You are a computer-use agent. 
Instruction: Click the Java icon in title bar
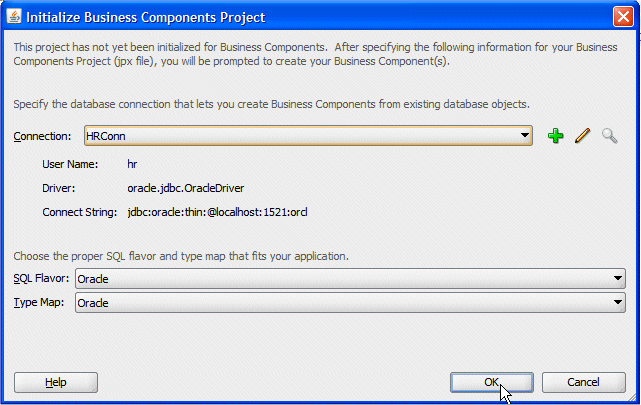coord(14,16)
